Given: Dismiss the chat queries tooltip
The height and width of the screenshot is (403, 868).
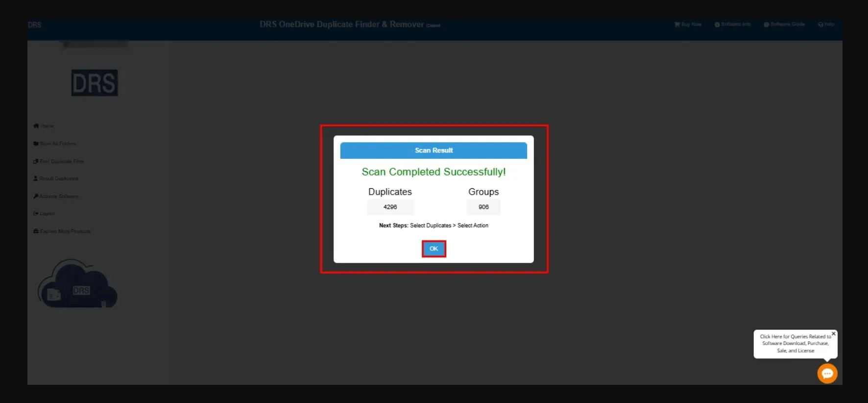Looking at the screenshot, I should coord(833,334).
